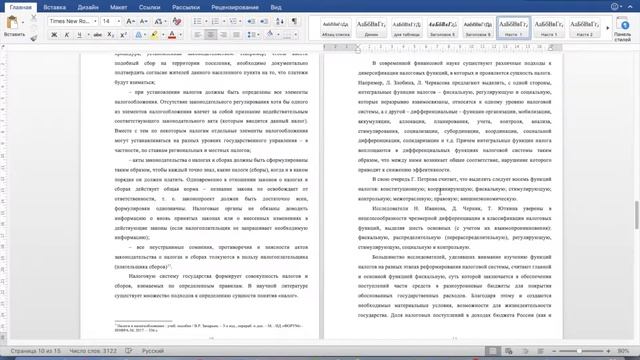
Task: Click the smiley feedback icon
Action: tap(615, 7)
